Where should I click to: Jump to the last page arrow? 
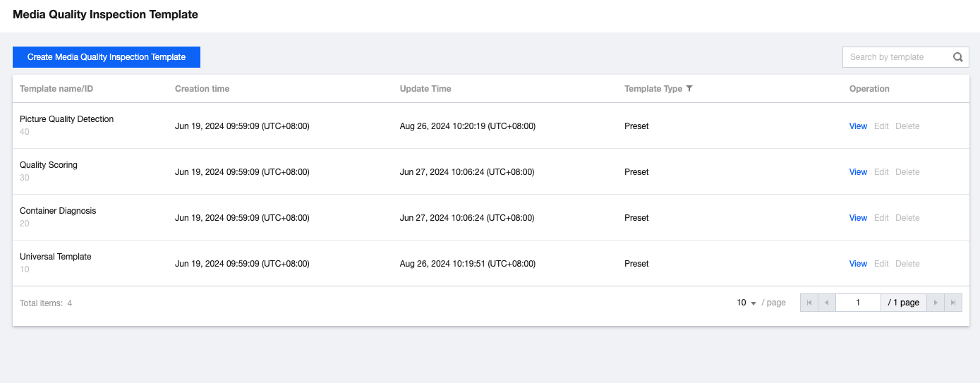[x=953, y=303]
